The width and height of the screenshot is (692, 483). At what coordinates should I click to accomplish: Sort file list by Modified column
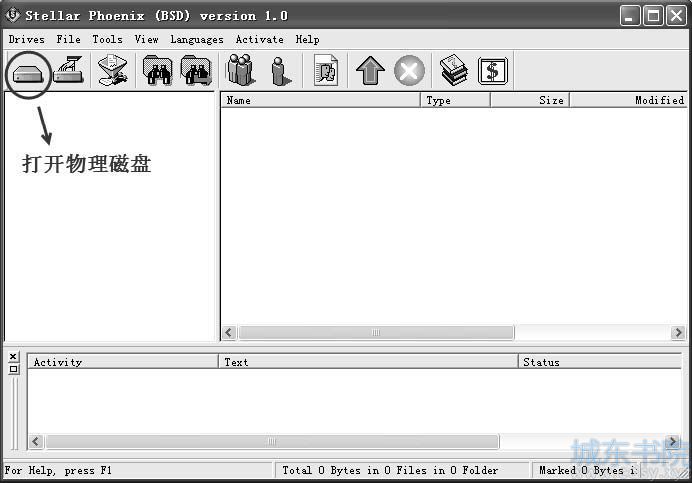tap(628, 100)
